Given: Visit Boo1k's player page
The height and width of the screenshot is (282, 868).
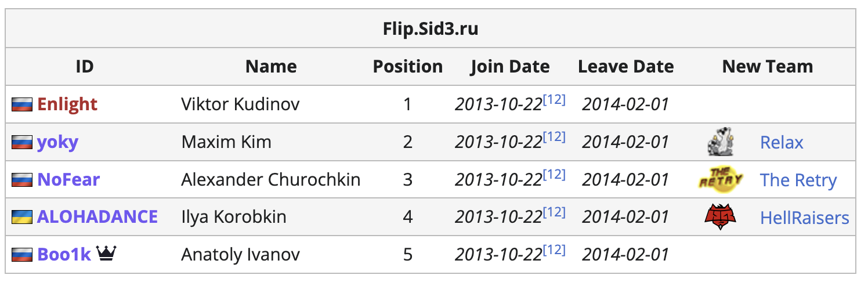Looking at the screenshot, I should [64, 255].
